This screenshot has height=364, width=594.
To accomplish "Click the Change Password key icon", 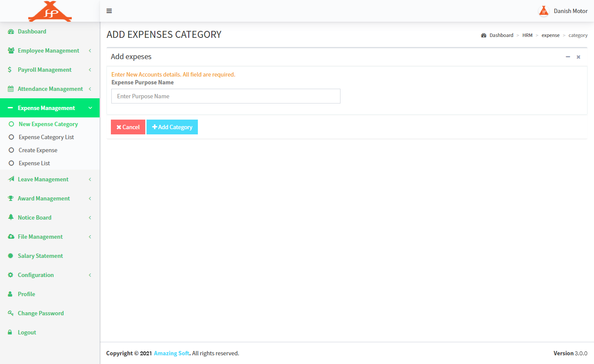I will (x=11, y=313).
